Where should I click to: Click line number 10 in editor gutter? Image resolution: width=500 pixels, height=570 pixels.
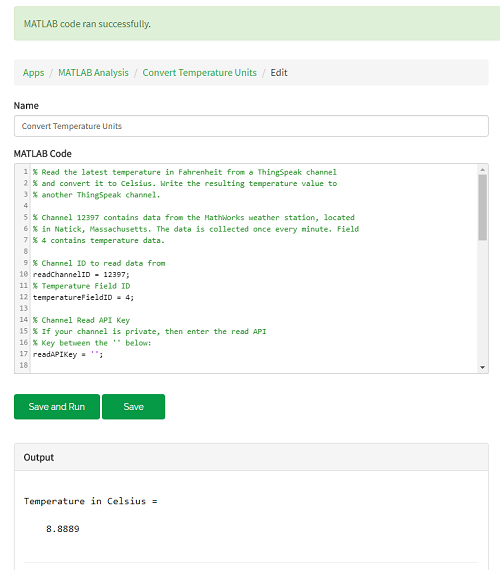point(24,274)
